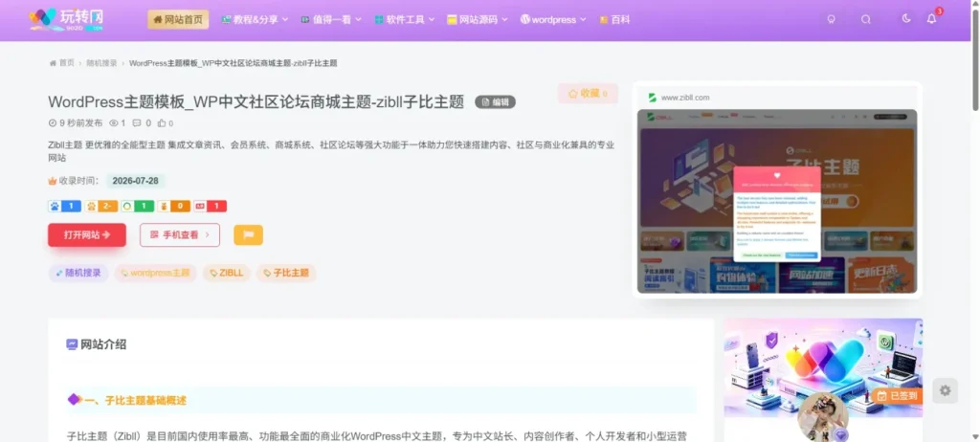Click the crown icon beside 收录时间

53,182
